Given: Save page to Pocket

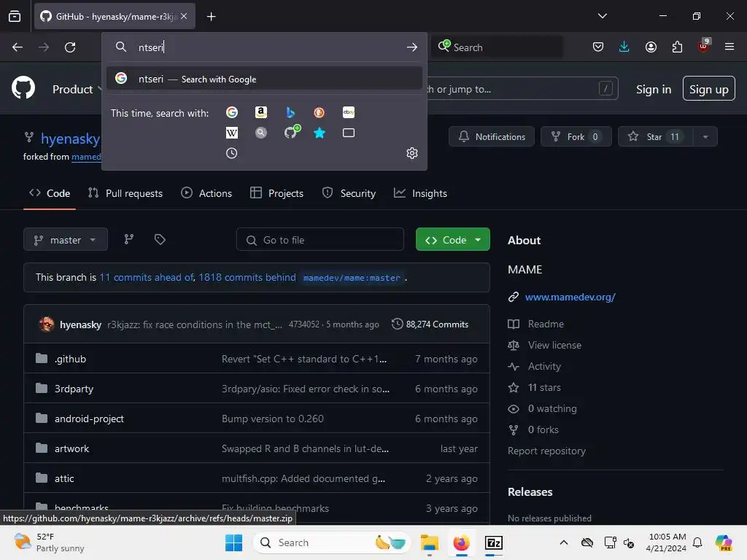Looking at the screenshot, I should 598,47.
